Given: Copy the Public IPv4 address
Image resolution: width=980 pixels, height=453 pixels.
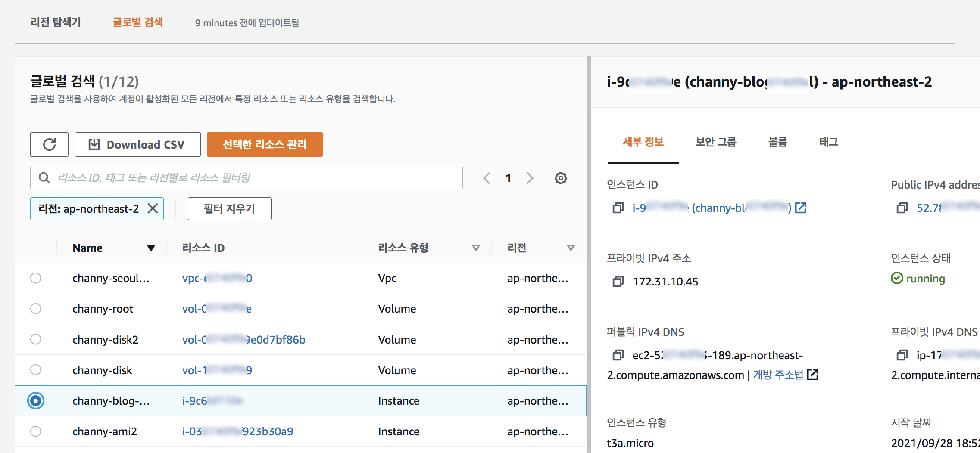Looking at the screenshot, I should [902, 208].
